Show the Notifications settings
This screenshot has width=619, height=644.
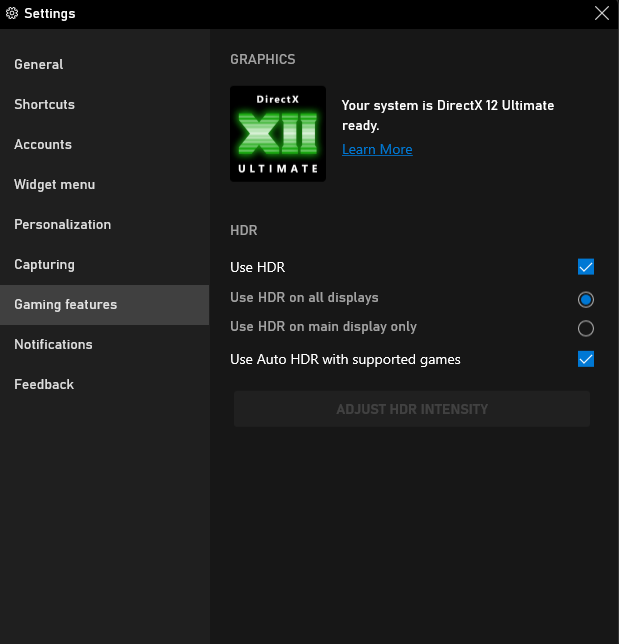point(53,344)
